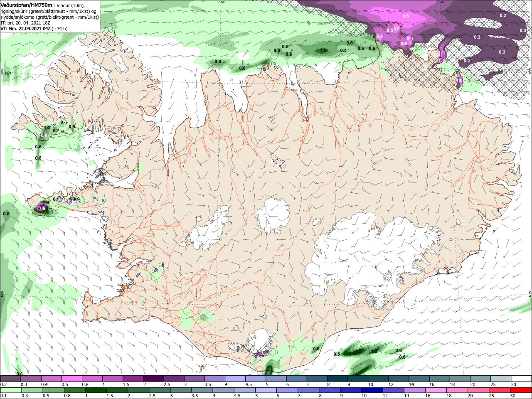Click the 15W longitude label

[x=440, y=2]
